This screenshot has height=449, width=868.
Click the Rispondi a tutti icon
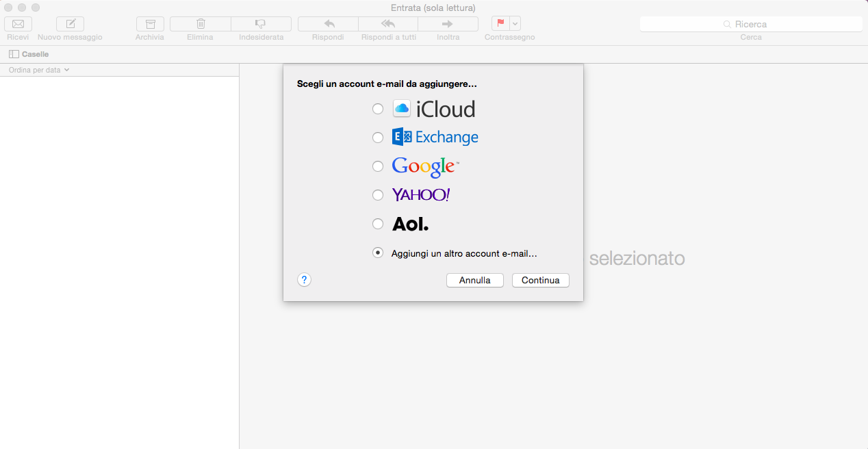tap(388, 24)
